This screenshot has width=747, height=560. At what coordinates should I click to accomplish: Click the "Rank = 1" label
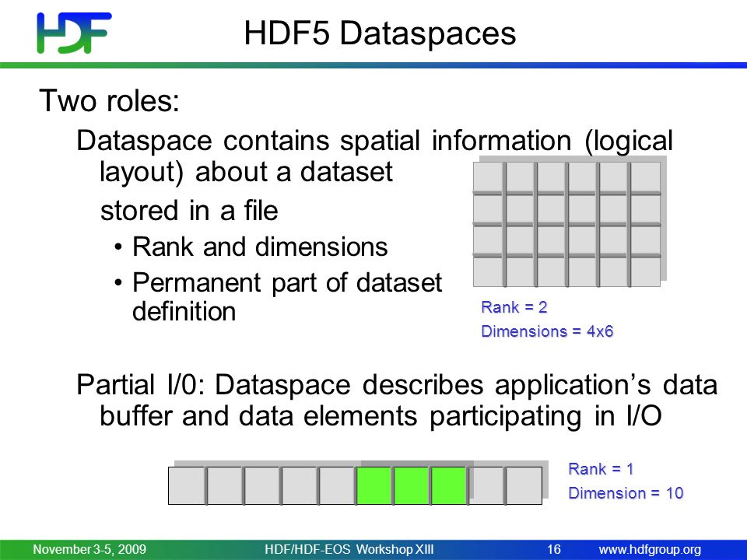click(x=601, y=469)
